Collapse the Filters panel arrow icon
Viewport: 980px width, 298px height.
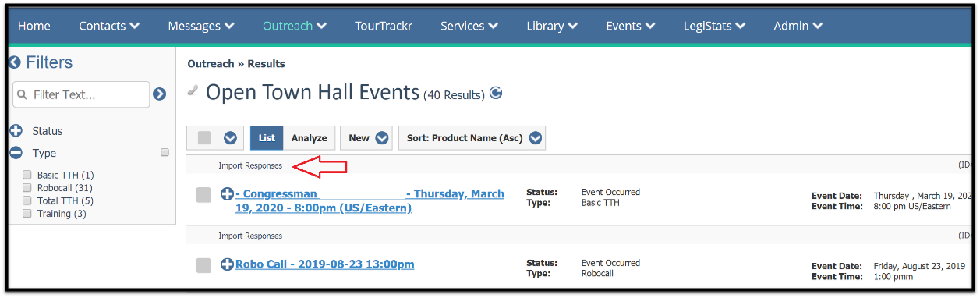point(14,62)
